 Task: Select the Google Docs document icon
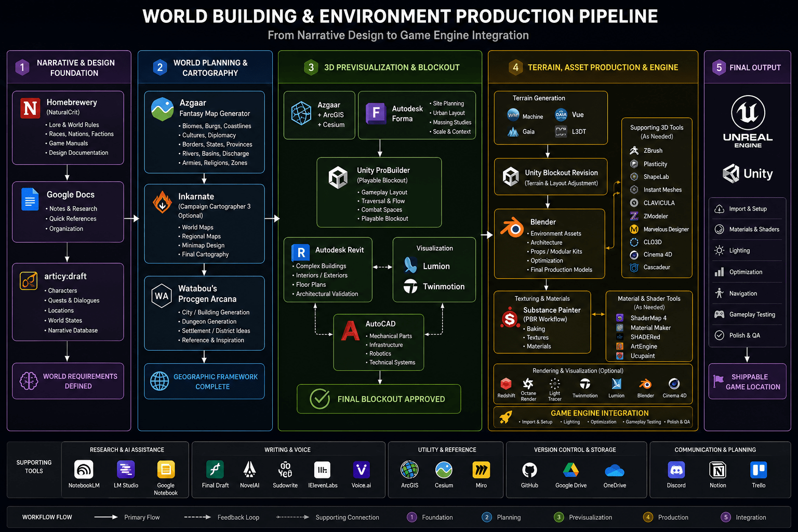(x=30, y=199)
